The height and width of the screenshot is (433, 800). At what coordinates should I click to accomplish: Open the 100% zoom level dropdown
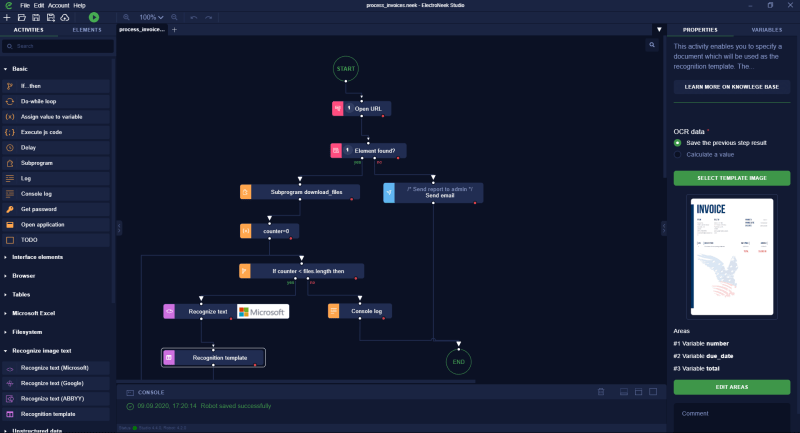(151, 17)
